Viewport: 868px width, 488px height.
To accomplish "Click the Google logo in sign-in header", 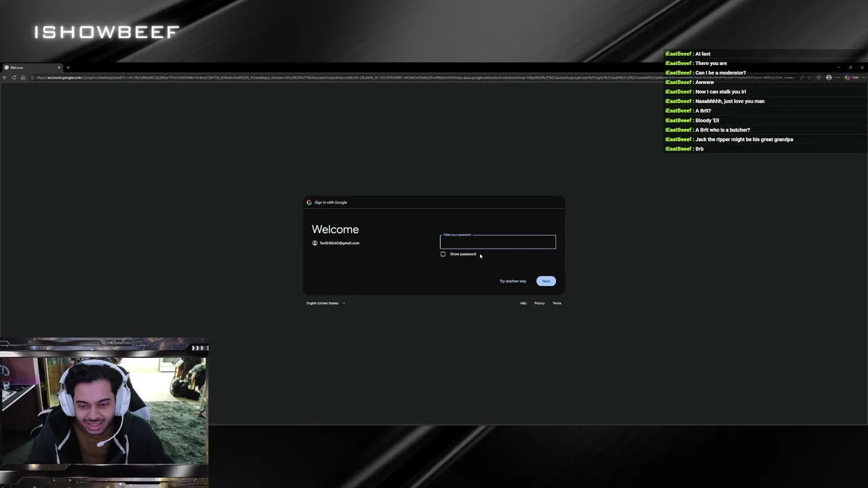I will tap(309, 202).
